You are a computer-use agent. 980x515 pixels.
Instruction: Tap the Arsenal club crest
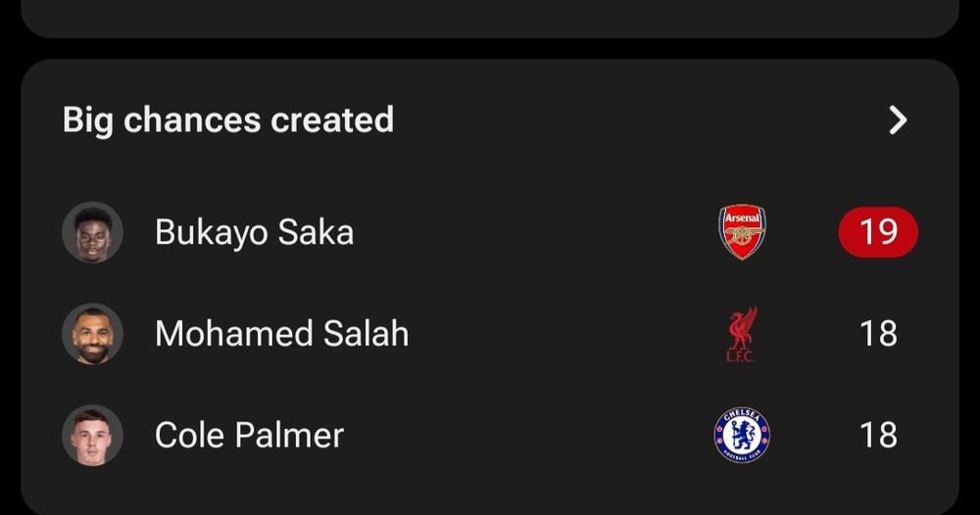[x=742, y=232]
